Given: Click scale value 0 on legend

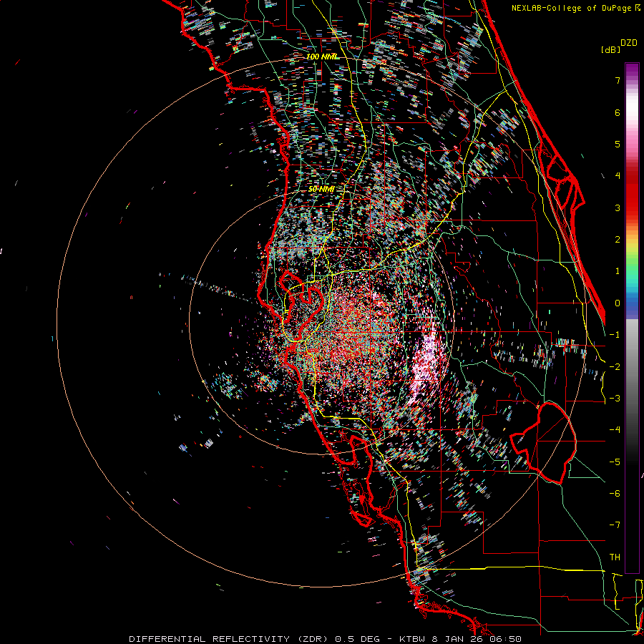Looking at the screenshot, I should (x=618, y=303).
